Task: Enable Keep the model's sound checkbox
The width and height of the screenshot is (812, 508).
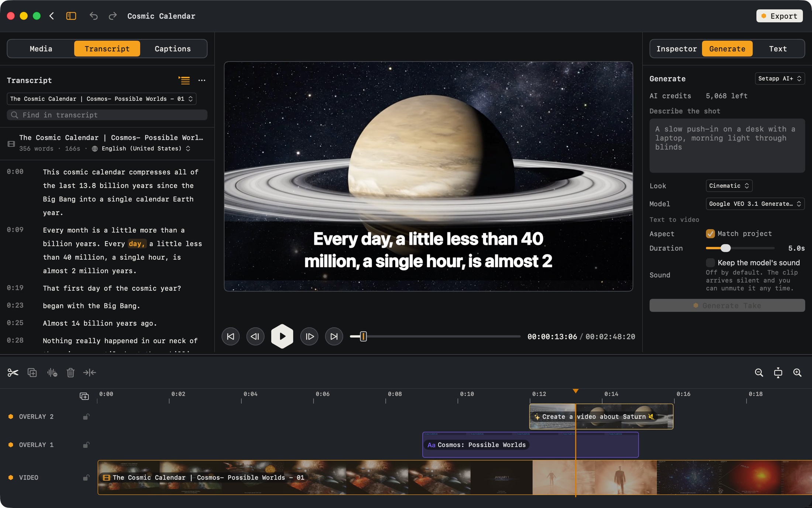Action: [710, 263]
